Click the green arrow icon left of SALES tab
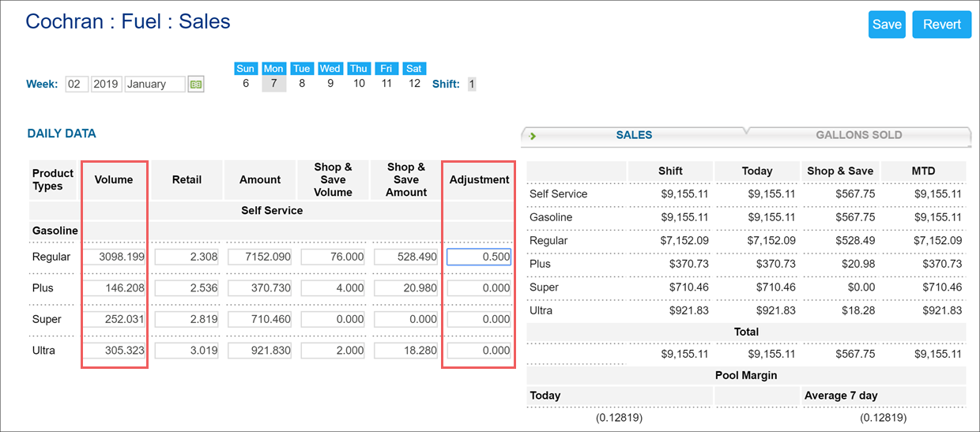The width and height of the screenshot is (980, 432). 533,136
